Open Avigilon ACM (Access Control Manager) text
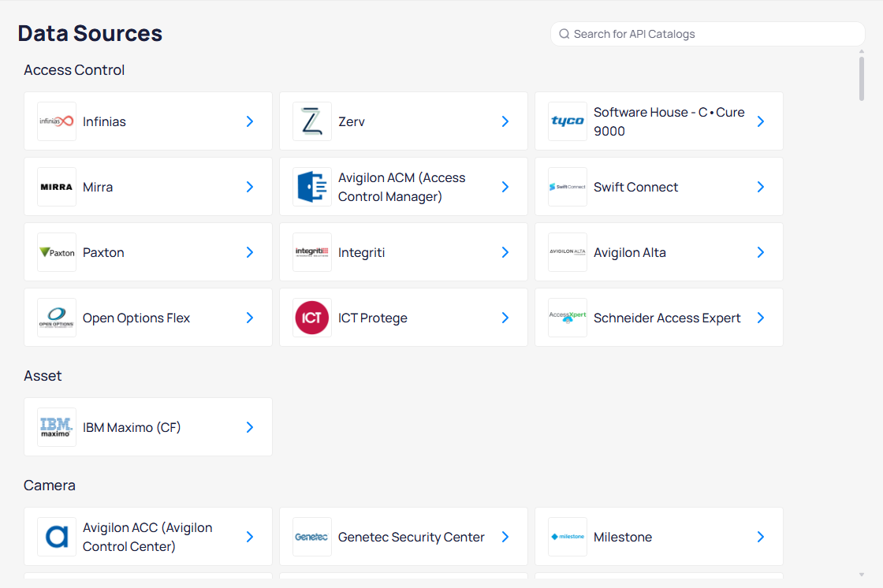The height and width of the screenshot is (588, 883). tap(401, 187)
